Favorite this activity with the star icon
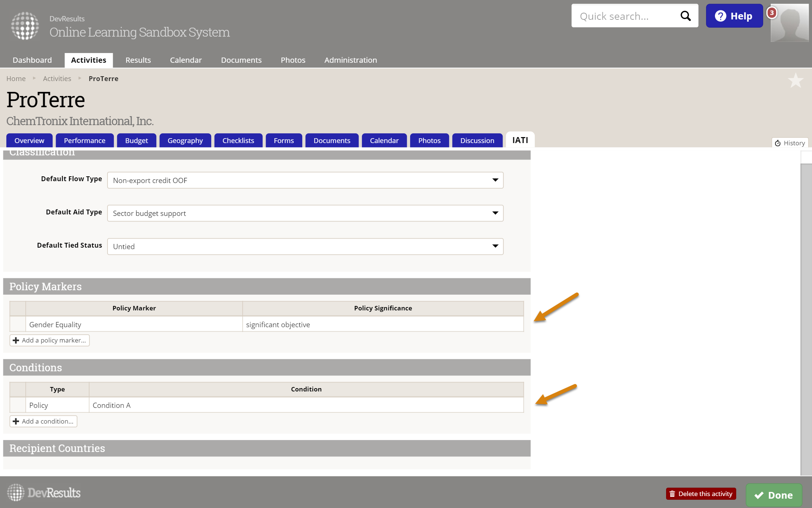 click(795, 80)
